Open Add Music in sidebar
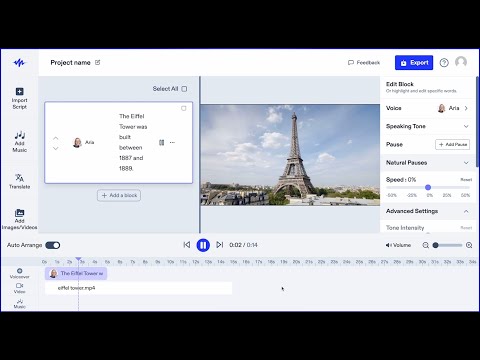This screenshot has width=480, height=360. coord(20,142)
